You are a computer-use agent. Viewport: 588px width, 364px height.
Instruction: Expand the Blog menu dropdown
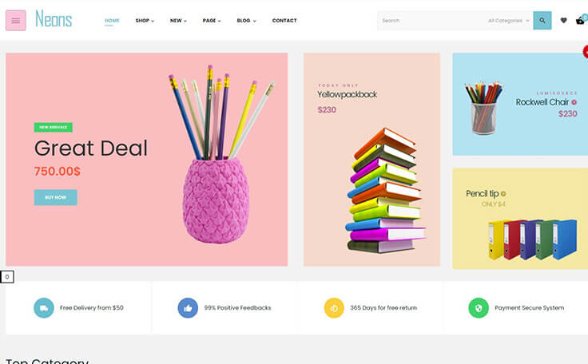tap(246, 21)
